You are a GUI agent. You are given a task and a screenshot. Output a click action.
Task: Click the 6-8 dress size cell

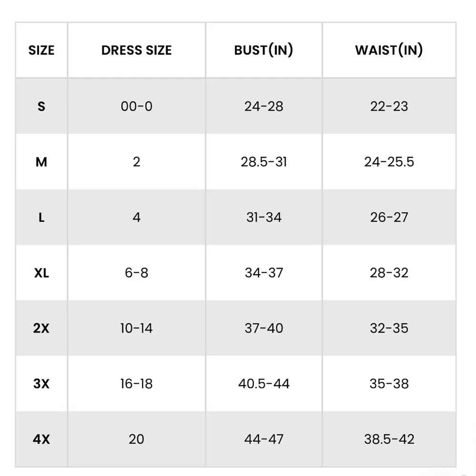(137, 273)
